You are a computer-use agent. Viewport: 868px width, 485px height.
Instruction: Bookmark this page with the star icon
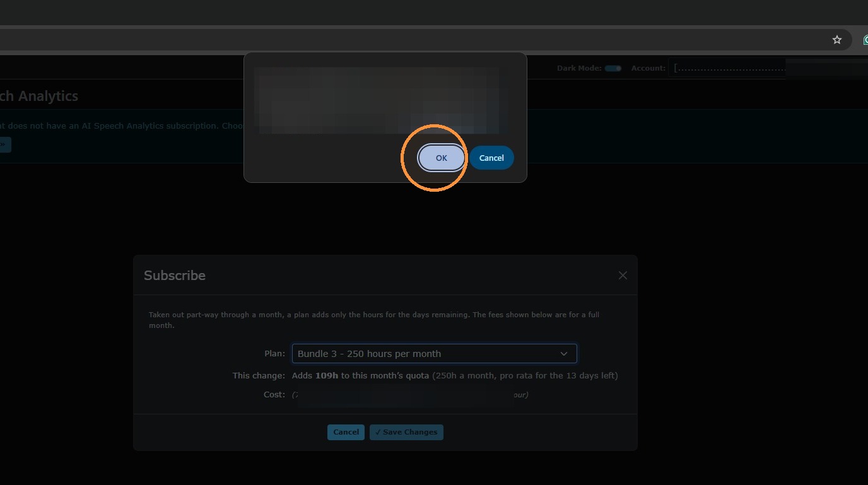pos(836,40)
